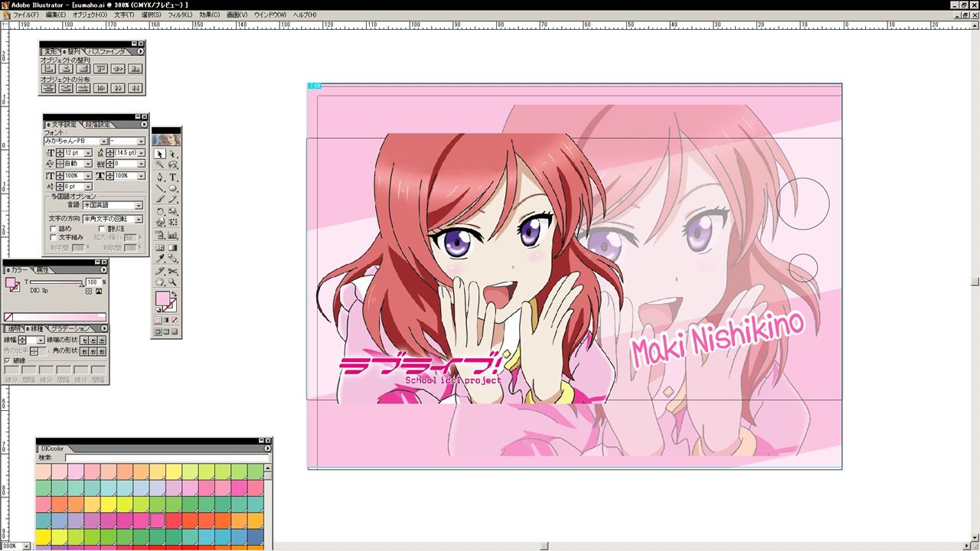Viewport: 980px width, 551px height.
Task: Switch to the 段落設定 tab
Action: [97, 124]
